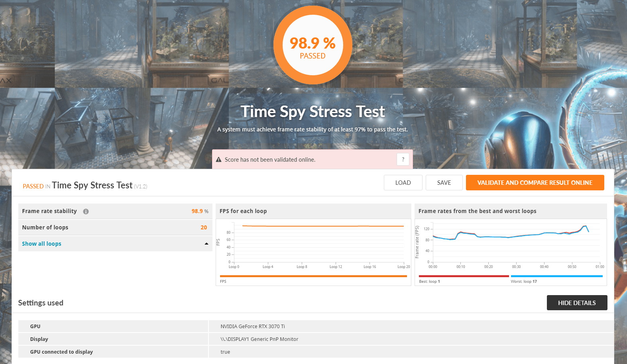Click the V1.2 version label
The height and width of the screenshot is (364, 627).
click(141, 186)
